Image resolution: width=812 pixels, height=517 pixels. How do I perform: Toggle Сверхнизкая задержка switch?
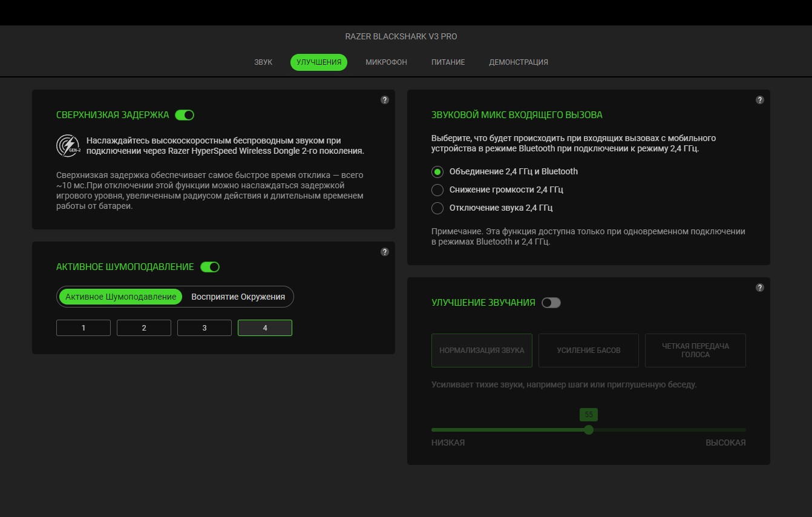185,115
